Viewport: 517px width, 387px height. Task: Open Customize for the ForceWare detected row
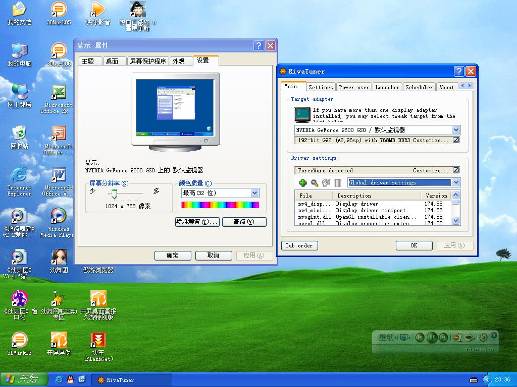coord(456,170)
